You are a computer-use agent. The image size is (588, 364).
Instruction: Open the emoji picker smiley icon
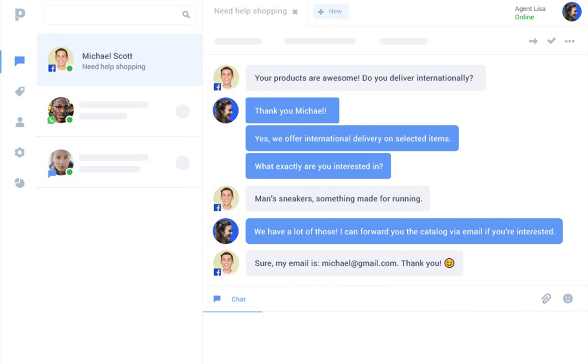pos(567,298)
